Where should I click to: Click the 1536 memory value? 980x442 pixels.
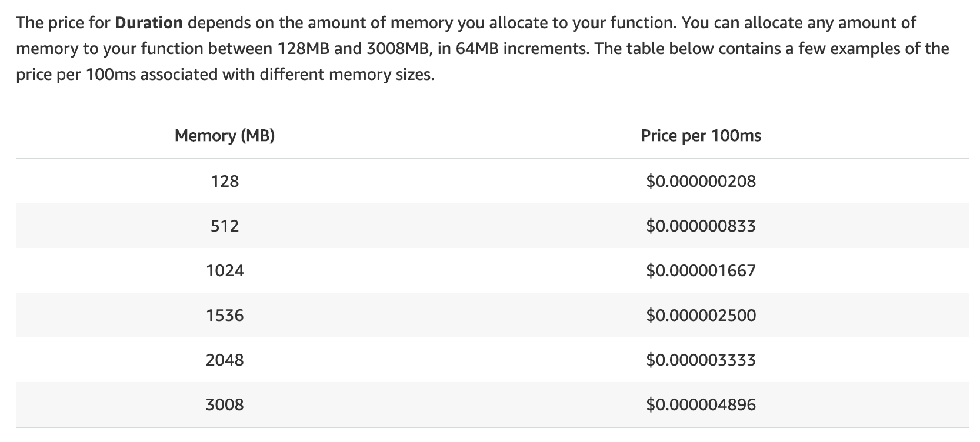pos(225,315)
